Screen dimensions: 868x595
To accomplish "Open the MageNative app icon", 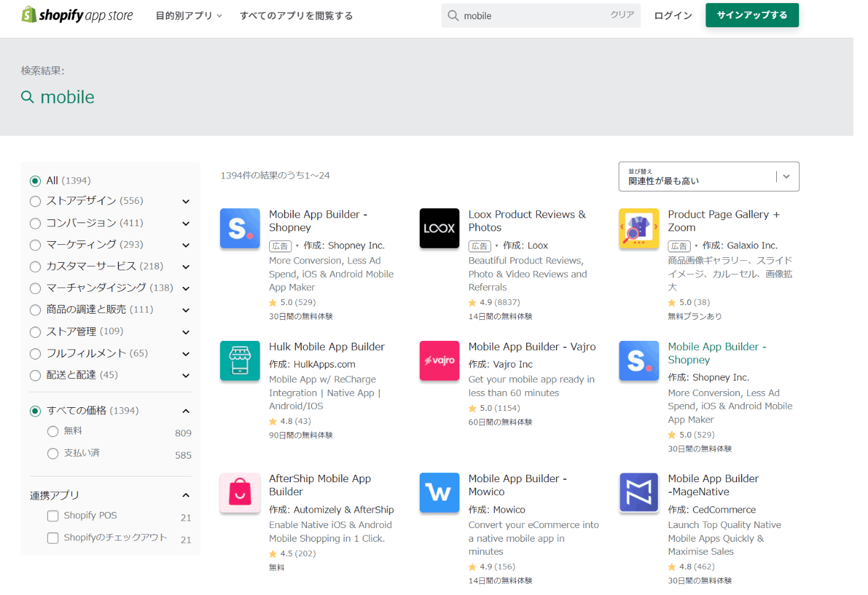I will 639,493.
